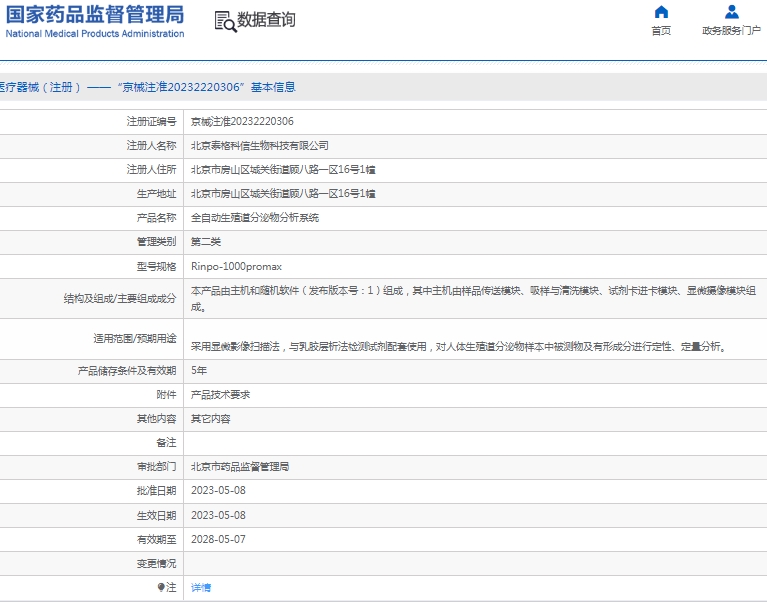Click the 有效期至 row label

[x=156, y=539]
